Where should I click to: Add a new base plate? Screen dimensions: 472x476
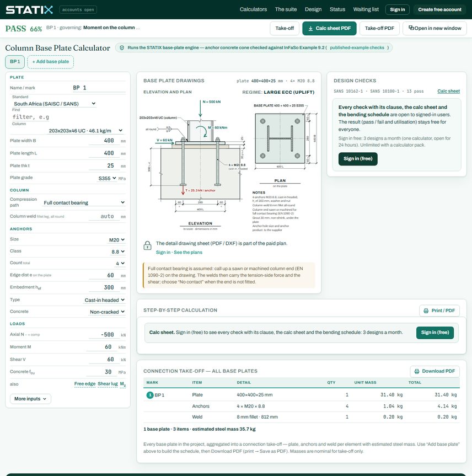pyautogui.click(x=50, y=62)
